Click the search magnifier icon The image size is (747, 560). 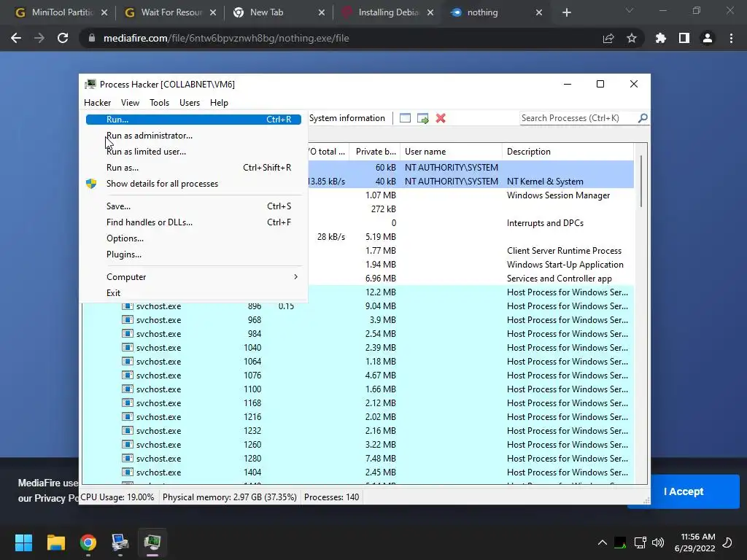point(643,118)
